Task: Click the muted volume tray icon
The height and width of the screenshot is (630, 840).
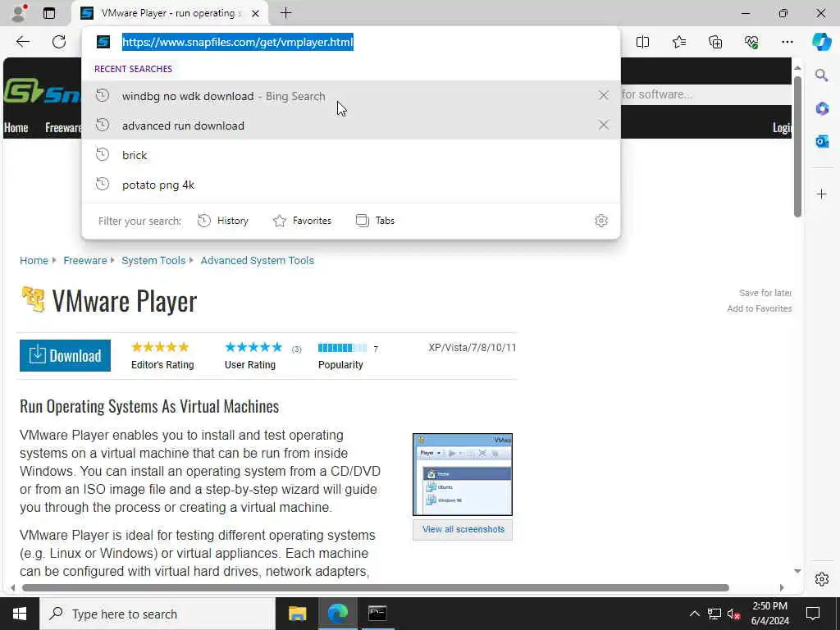Action: click(x=733, y=614)
